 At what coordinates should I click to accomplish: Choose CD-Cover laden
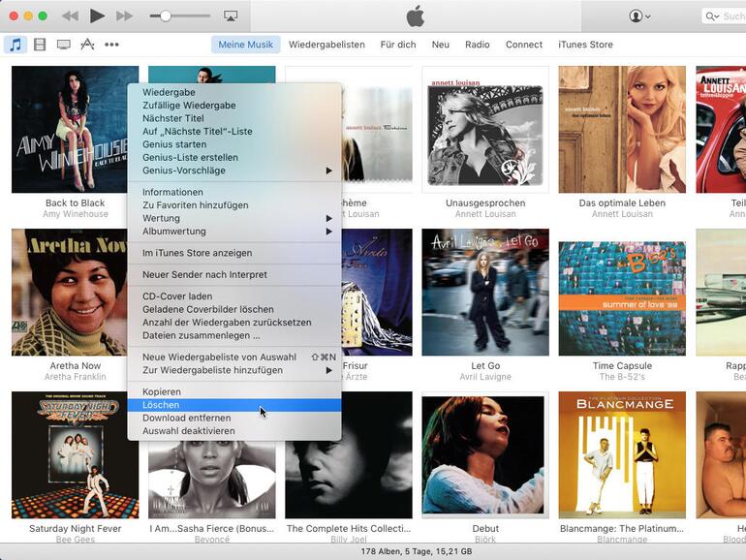point(234,296)
